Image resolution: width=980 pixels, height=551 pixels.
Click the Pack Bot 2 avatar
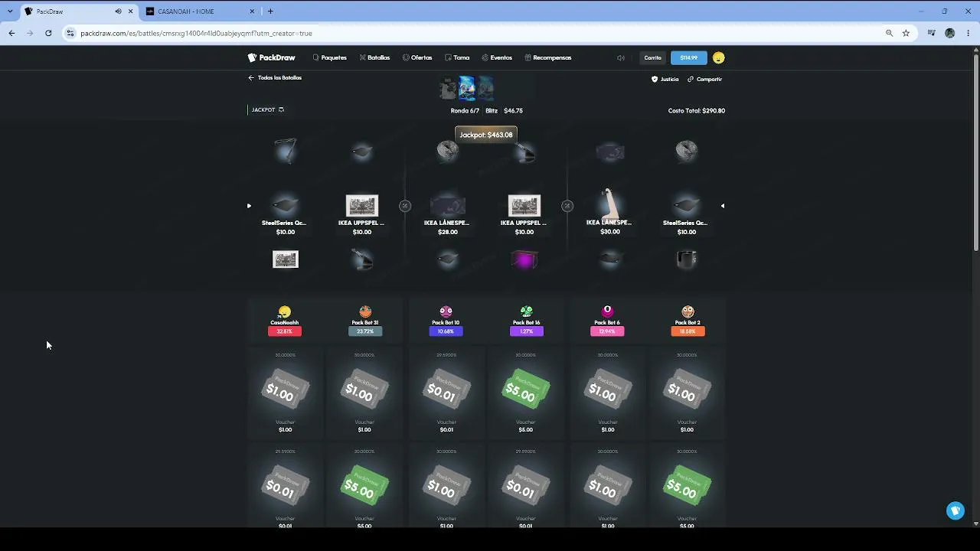[688, 311]
